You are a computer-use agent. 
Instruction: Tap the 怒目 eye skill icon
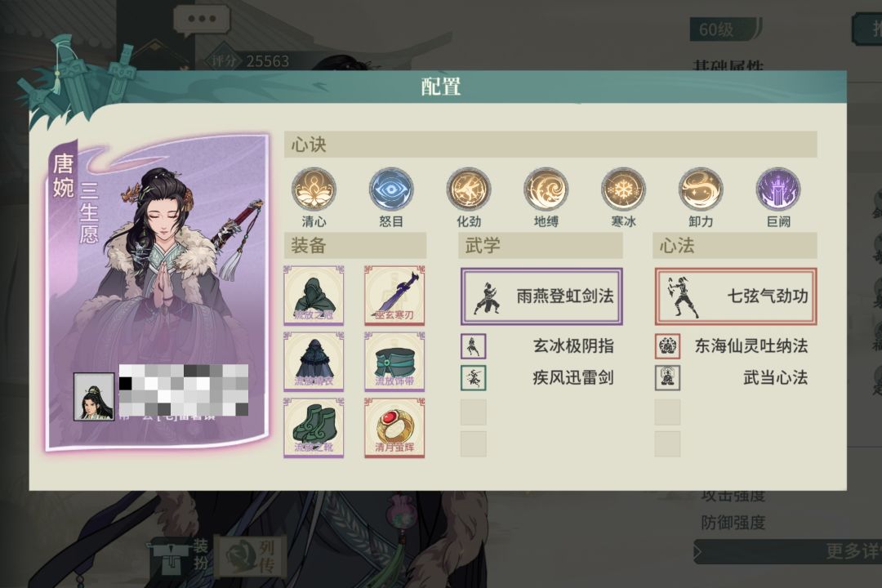click(x=391, y=189)
